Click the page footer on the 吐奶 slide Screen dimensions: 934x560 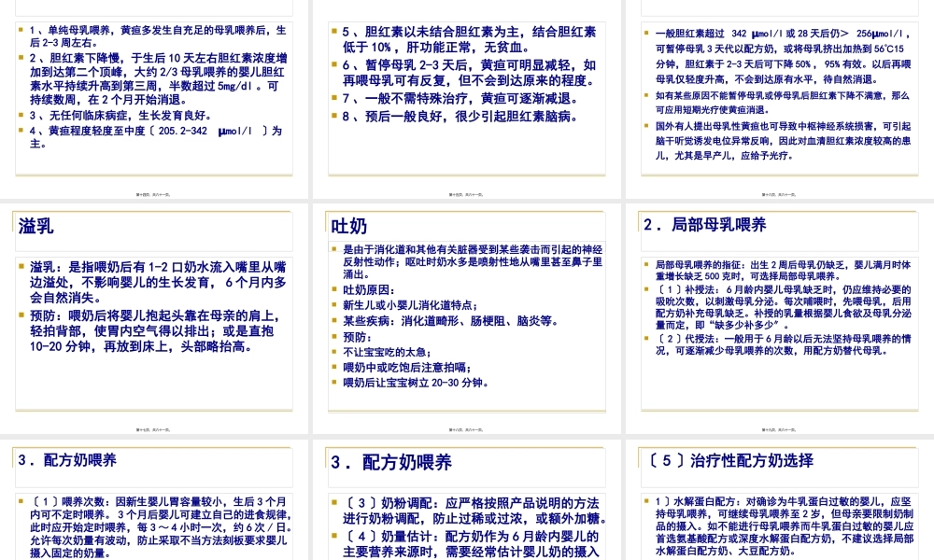coord(466,428)
